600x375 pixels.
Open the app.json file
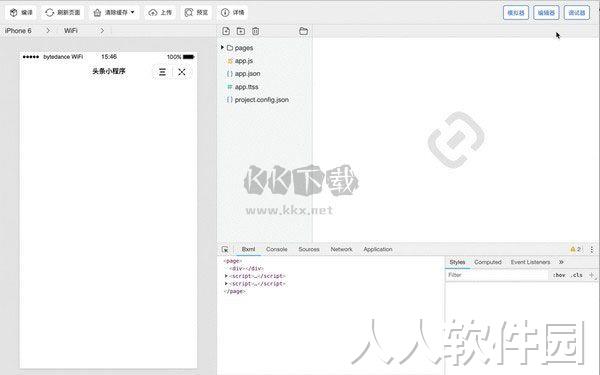tap(247, 73)
